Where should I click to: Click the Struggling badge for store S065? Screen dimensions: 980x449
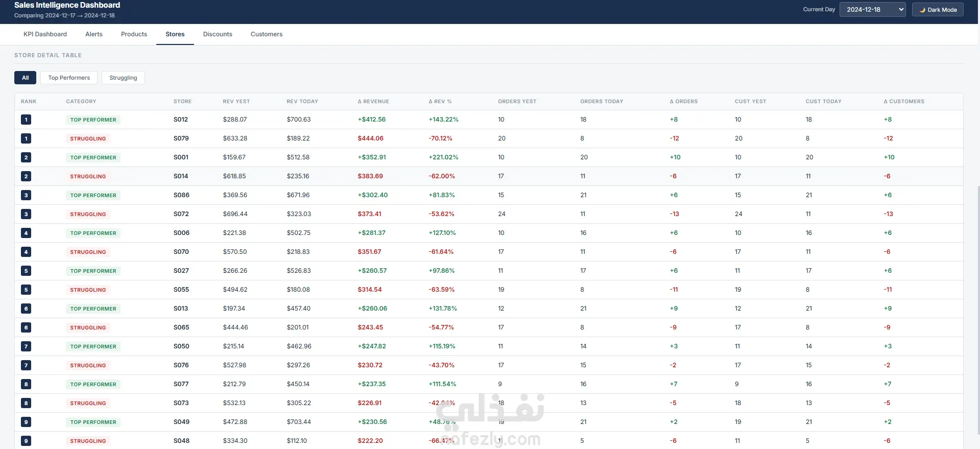[x=88, y=327]
